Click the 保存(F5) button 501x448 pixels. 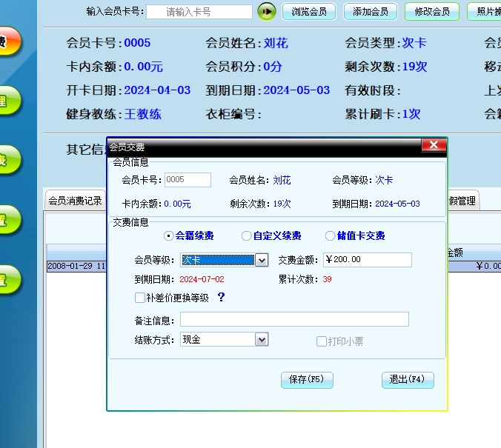(x=307, y=380)
